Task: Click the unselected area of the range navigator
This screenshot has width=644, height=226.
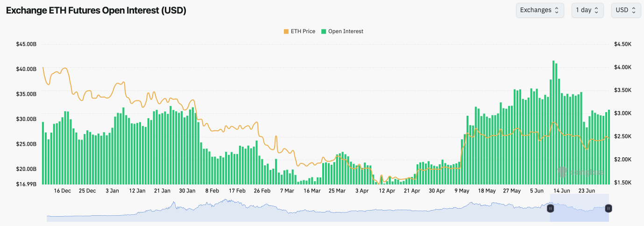Action: (299, 208)
